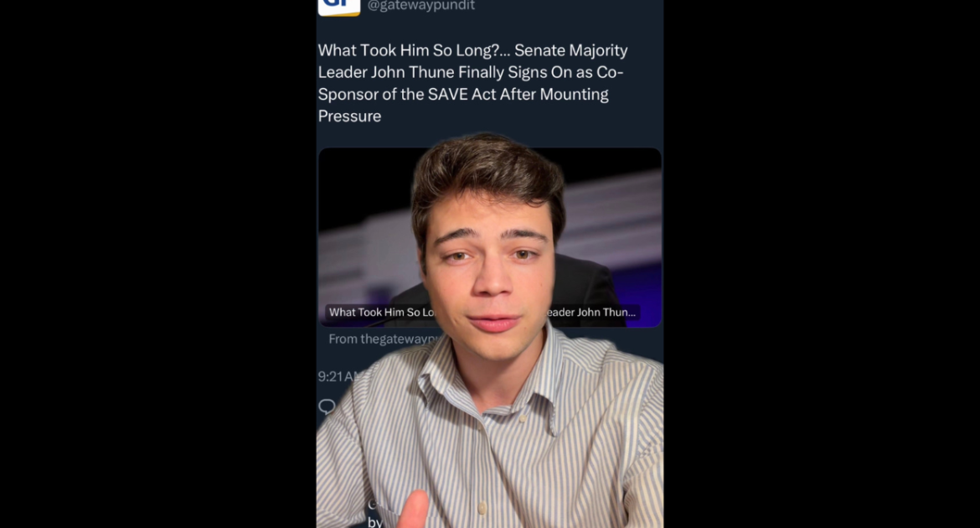Click the 'What Took Him So Lo' card caption
Screen dimensions: 980x528
click(381, 312)
